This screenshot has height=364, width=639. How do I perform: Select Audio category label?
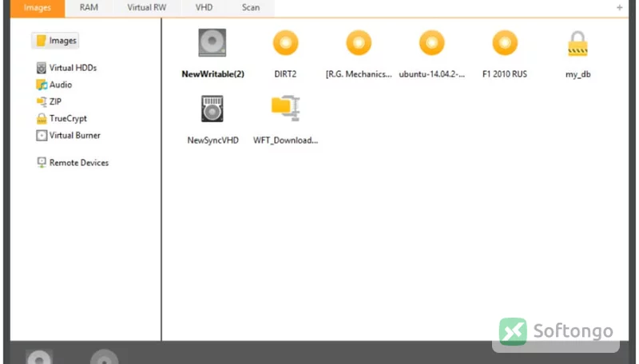click(x=61, y=85)
